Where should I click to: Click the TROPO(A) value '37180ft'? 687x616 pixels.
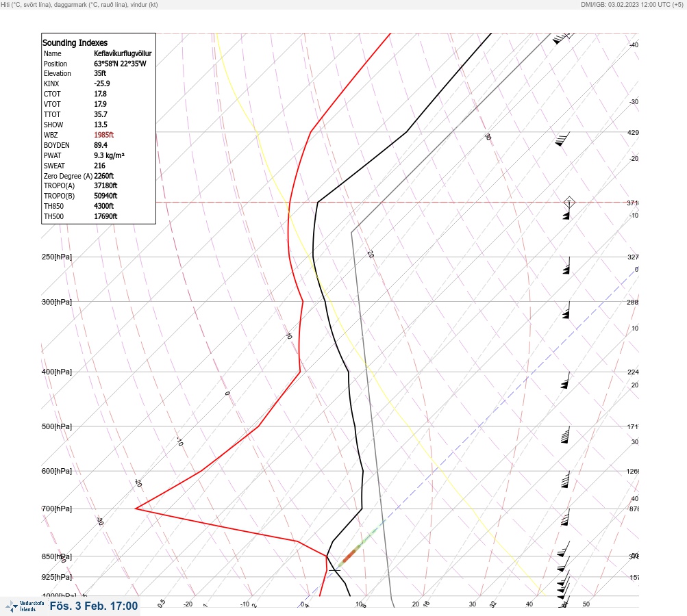[x=105, y=185]
